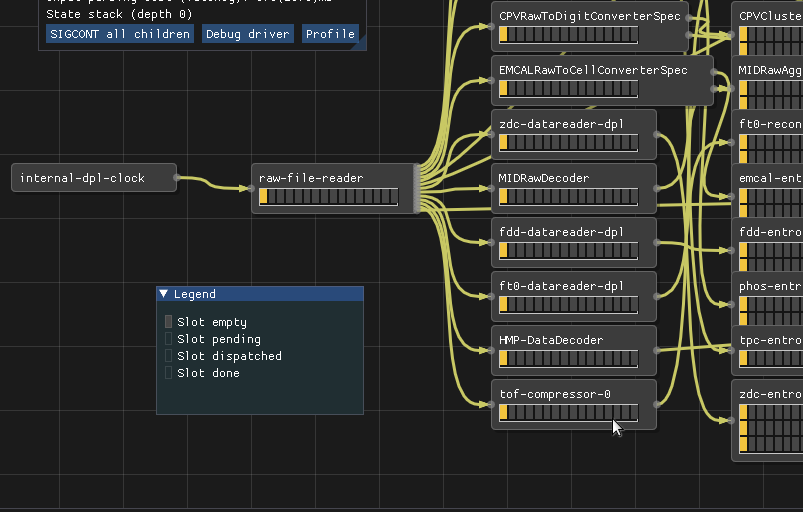Select the CPVRawToDigitConverterSpec node
The height and width of the screenshot is (512, 803).
pos(589,27)
